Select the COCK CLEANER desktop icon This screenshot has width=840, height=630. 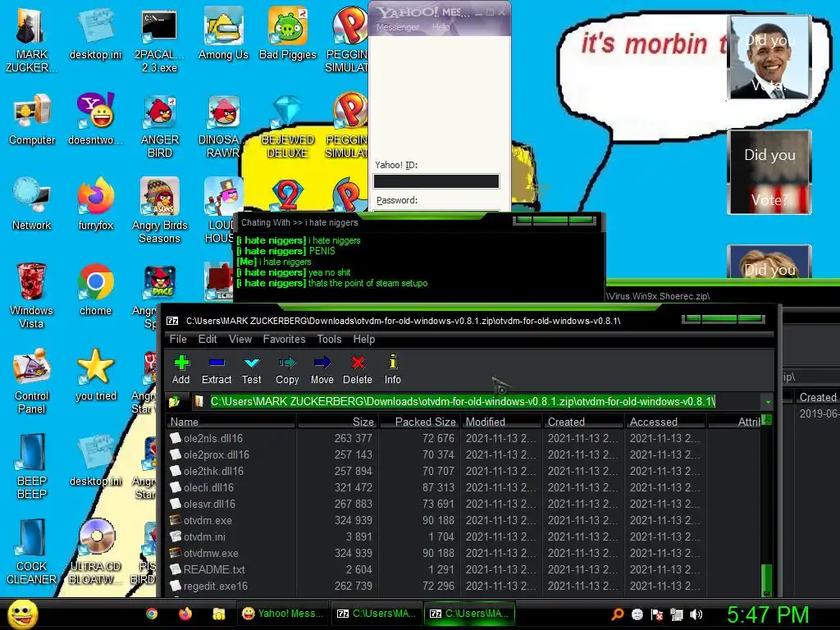(32, 552)
